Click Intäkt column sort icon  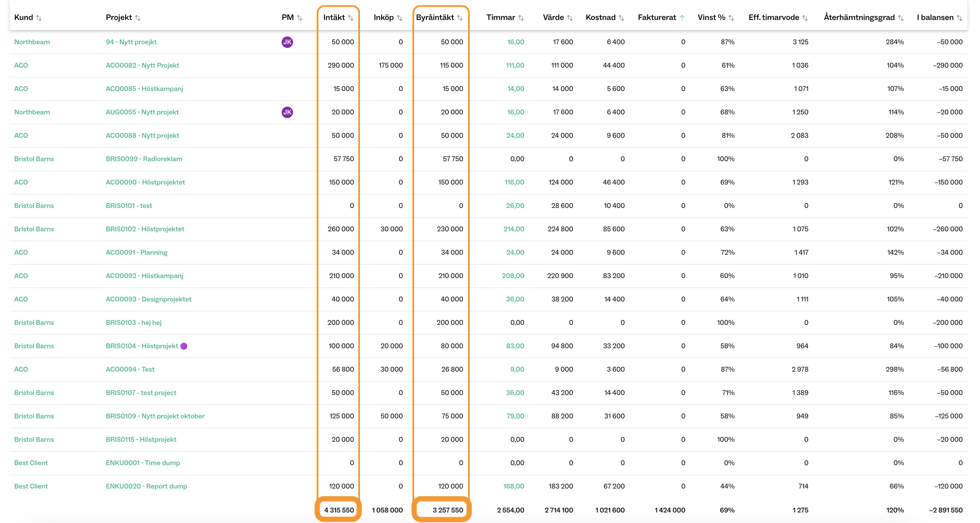pos(350,18)
